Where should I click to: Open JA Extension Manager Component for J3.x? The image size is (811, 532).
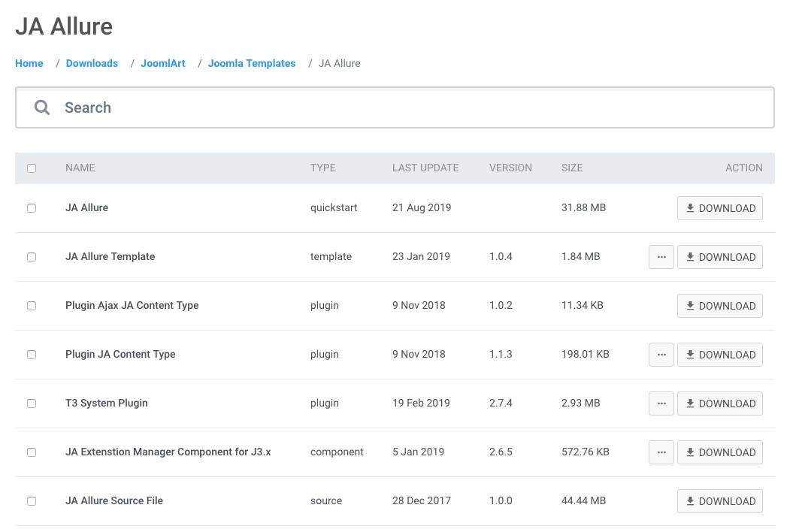[x=168, y=452]
